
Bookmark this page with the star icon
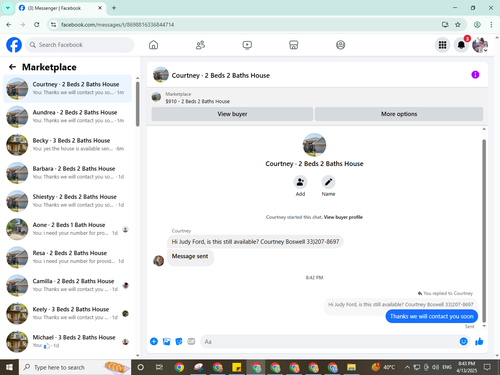458,25
